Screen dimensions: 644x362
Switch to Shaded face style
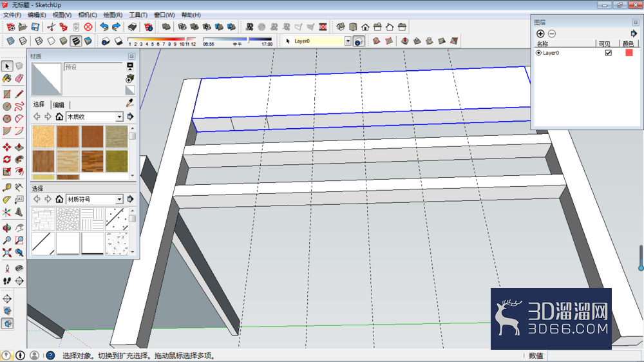point(63,41)
